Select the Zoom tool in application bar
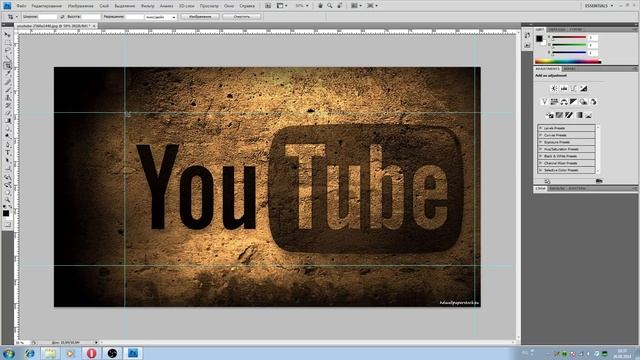The height and width of the screenshot is (360, 640). tap(330, 6)
